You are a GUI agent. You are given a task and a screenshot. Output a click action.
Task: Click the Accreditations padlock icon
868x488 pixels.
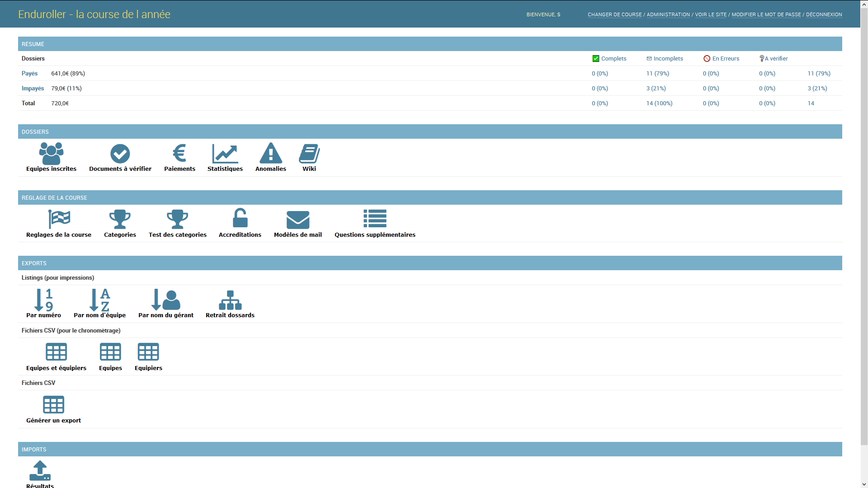(240, 219)
